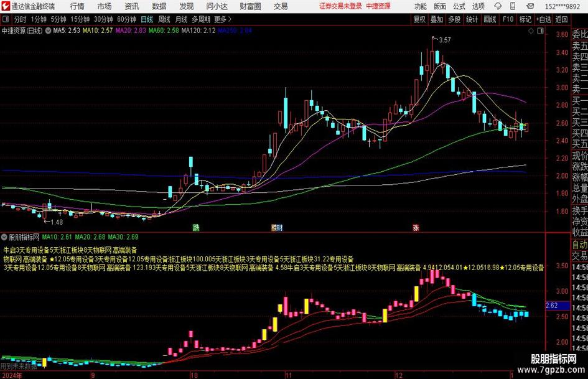Viewport: 588px width, 379px height.
Task: Open the 资讯 menu
Action: pos(132,6)
